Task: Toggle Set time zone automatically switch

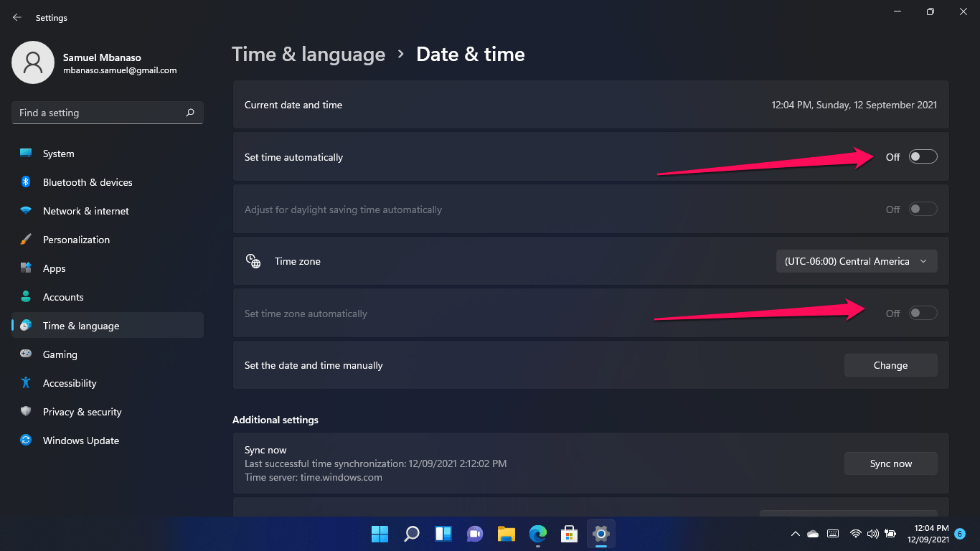Action: (923, 314)
